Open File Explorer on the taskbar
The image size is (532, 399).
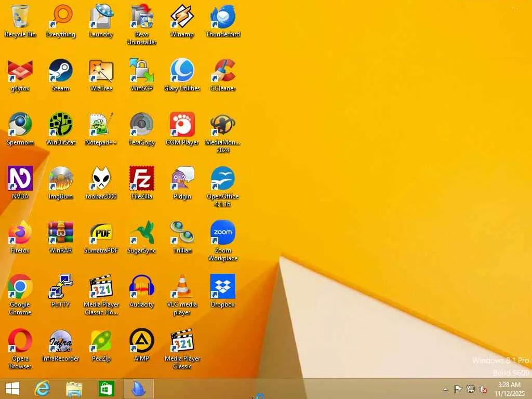[74, 389]
